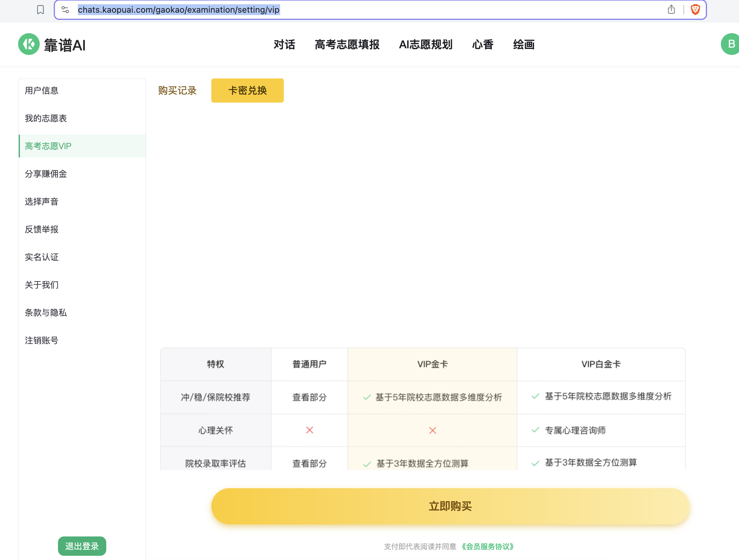Open Brave Shields lion icon

click(x=695, y=10)
